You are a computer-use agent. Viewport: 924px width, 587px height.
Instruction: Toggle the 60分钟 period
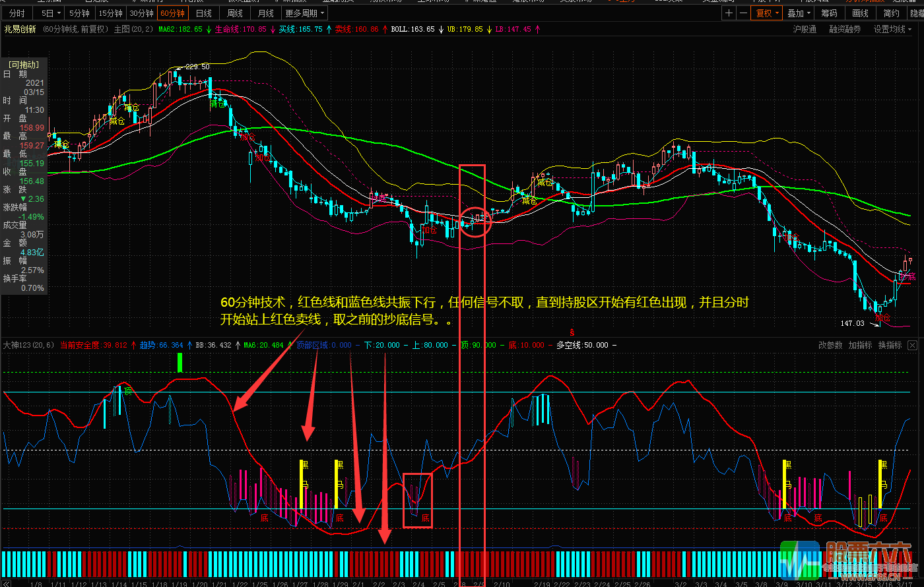tap(173, 13)
